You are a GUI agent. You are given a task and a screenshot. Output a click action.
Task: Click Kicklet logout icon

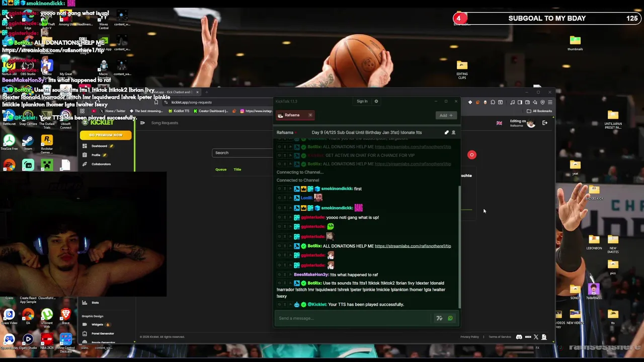(x=545, y=123)
